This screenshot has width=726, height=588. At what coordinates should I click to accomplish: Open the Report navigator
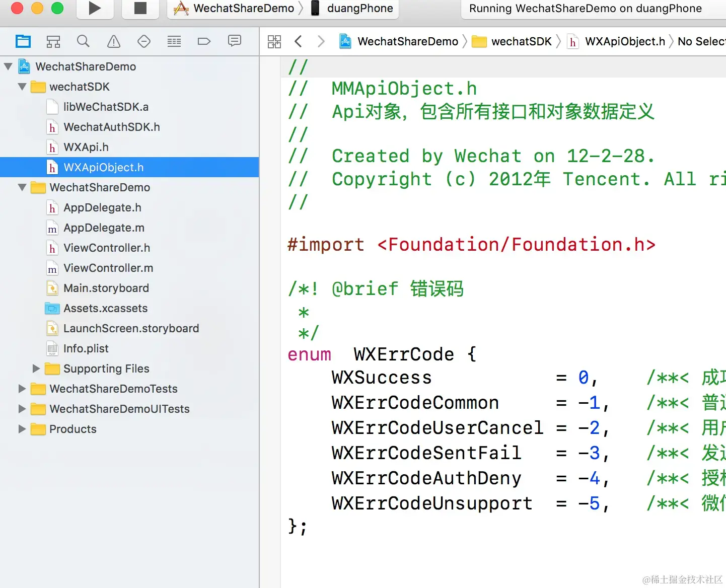(x=235, y=41)
